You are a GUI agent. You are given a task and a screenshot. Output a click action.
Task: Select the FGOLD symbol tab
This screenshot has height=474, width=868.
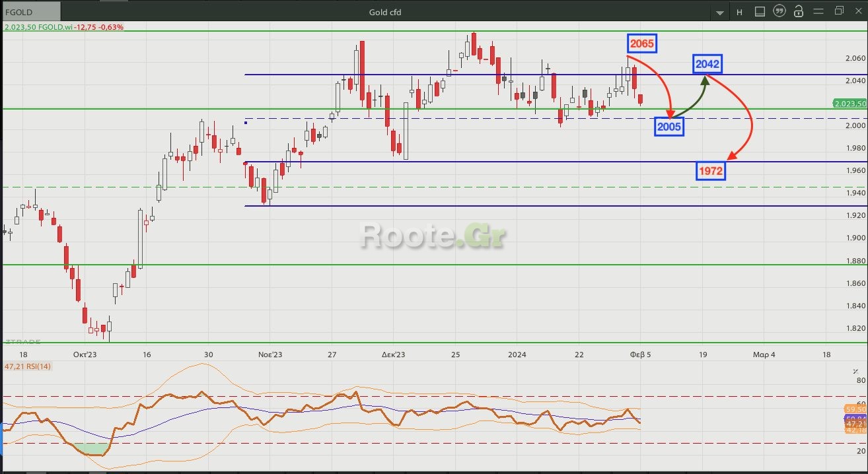tap(30, 12)
